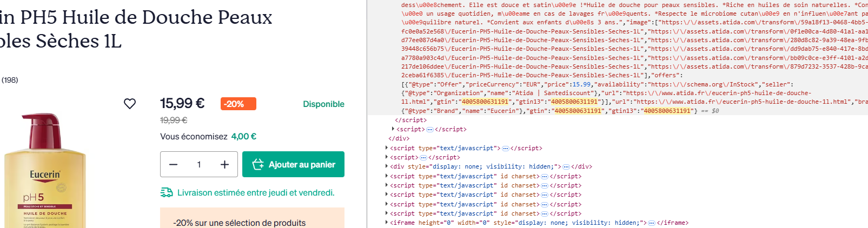Click the delivery truck icon
The width and height of the screenshot is (868, 228).
click(x=167, y=193)
